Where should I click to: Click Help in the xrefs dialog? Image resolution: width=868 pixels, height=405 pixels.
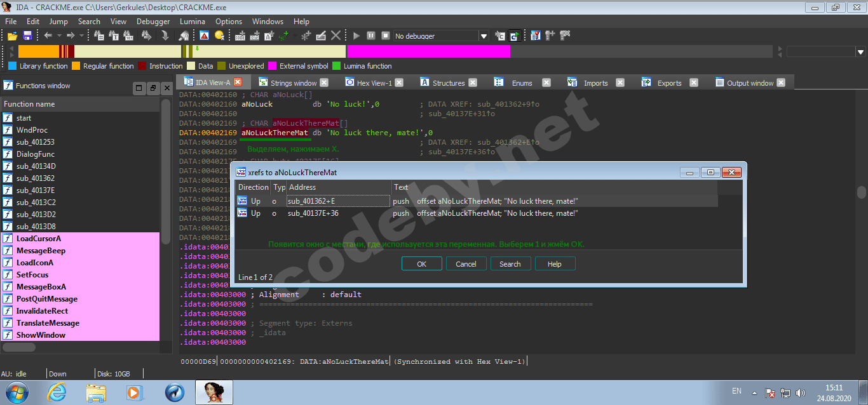555,264
